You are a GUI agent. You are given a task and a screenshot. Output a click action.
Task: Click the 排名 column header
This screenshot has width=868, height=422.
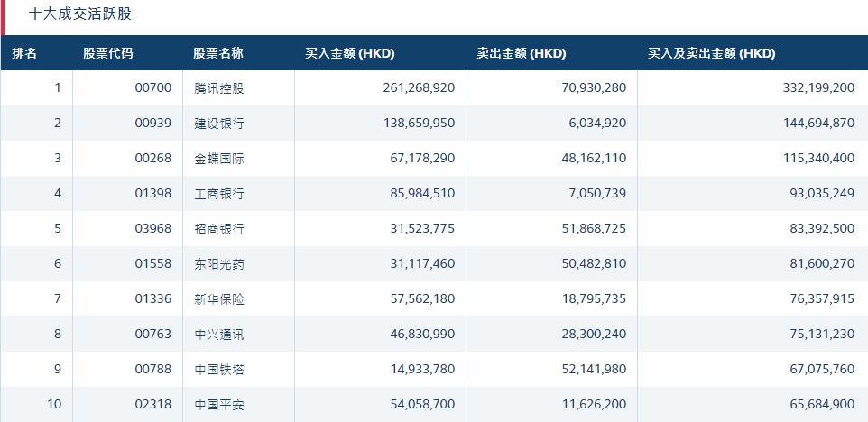point(24,53)
